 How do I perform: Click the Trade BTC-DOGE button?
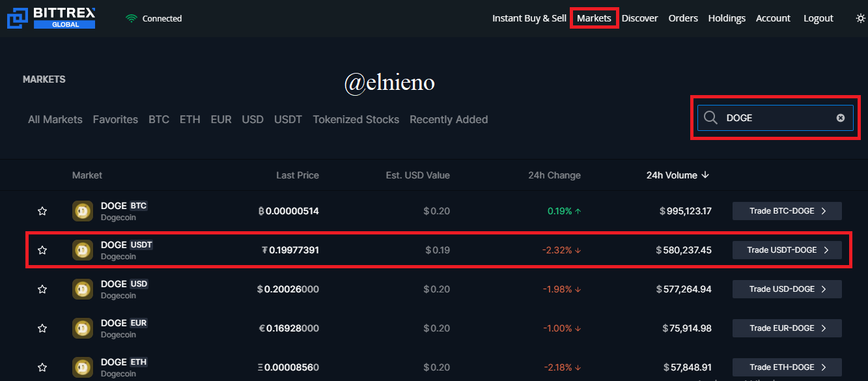pyautogui.click(x=787, y=211)
